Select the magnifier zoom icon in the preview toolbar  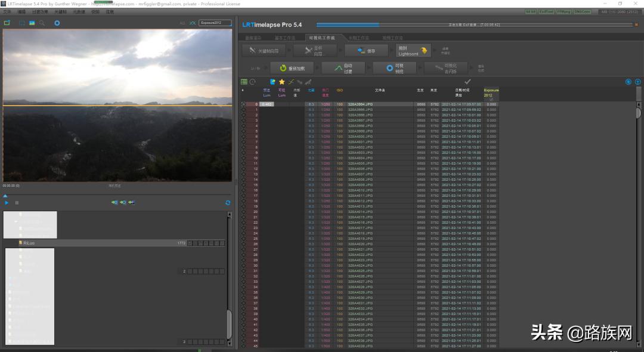click(x=42, y=23)
